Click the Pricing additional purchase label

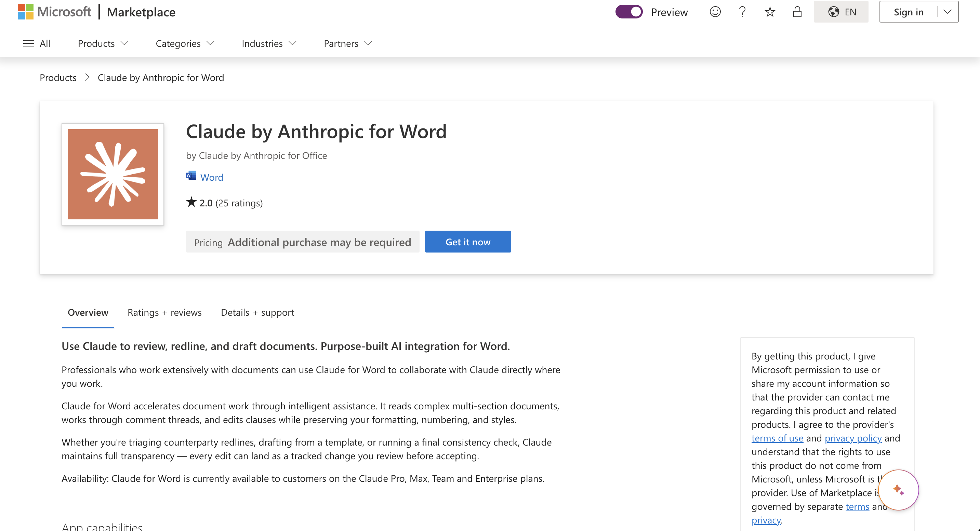pos(302,242)
